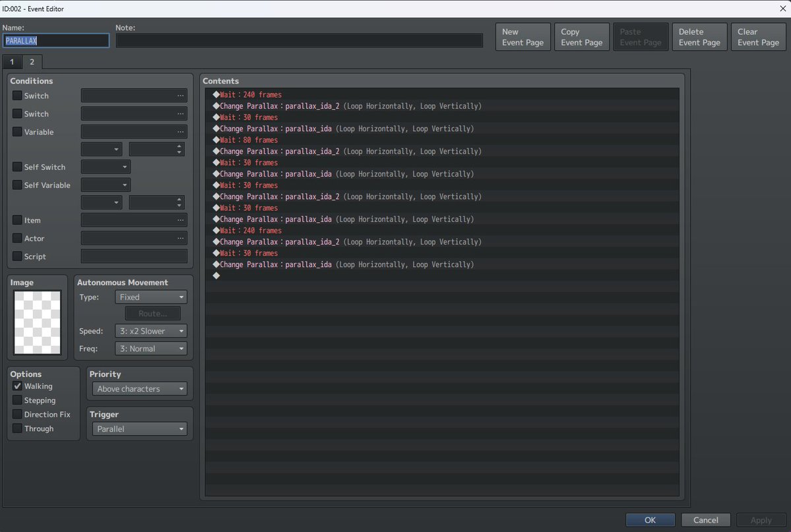Image resolution: width=791 pixels, height=532 pixels.
Task: Open the Priority dropdown Above characters
Action: [140, 389]
